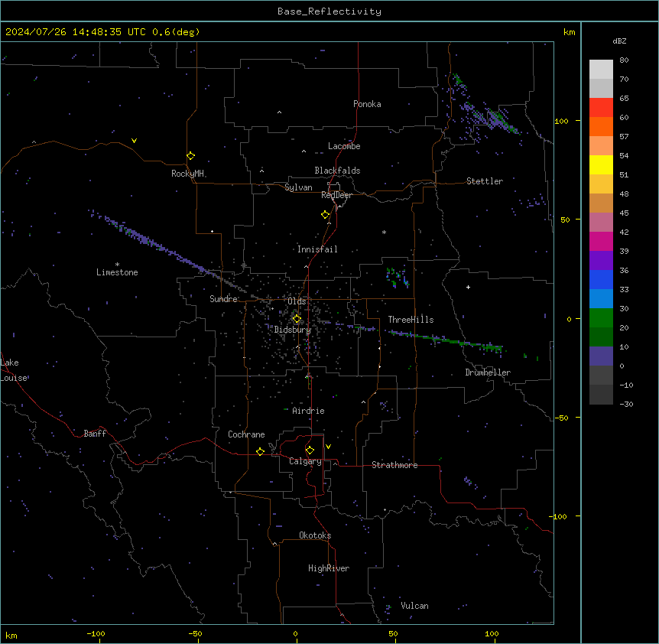Click the Okotoks label
The image size is (659, 644).
(x=315, y=535)
